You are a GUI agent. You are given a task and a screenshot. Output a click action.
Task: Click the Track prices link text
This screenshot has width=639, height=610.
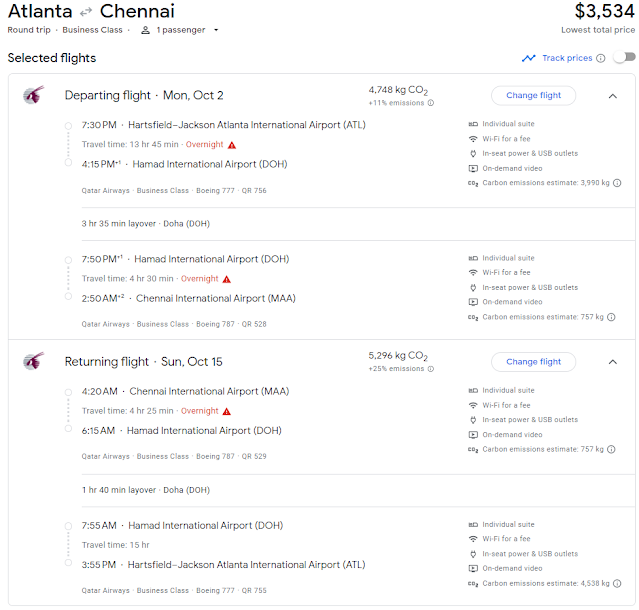click(567, 58)
